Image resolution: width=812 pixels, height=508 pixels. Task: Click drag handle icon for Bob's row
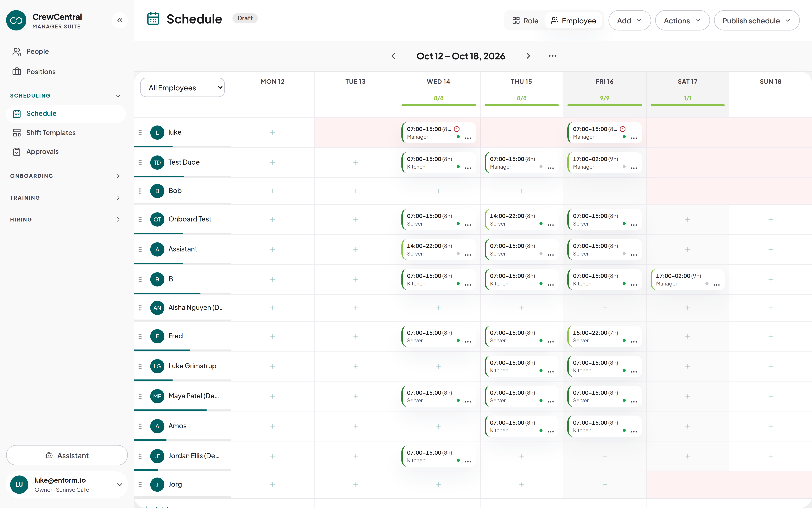(140, 191)
